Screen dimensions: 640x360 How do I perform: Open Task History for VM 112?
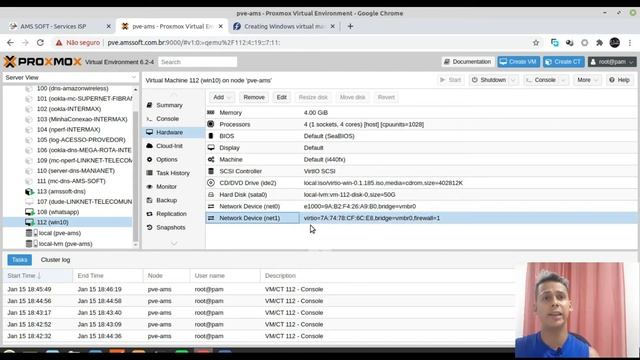click(x=173, y=173)
